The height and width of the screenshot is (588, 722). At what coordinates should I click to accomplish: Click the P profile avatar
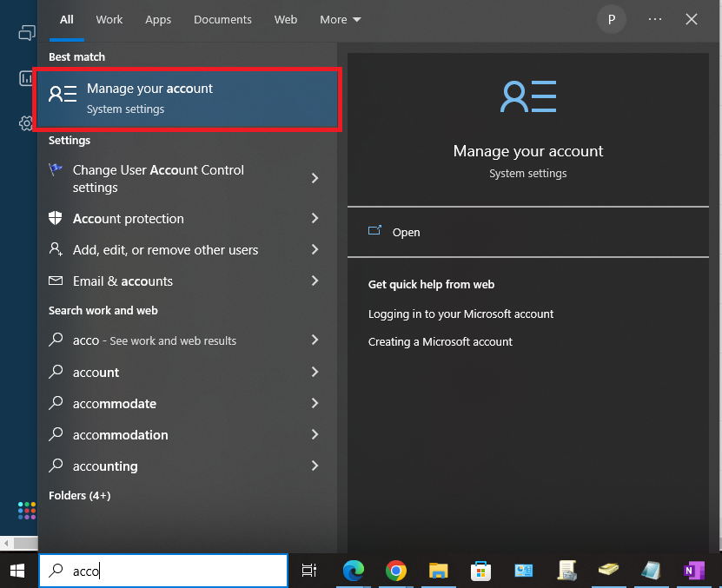(611, 20)
